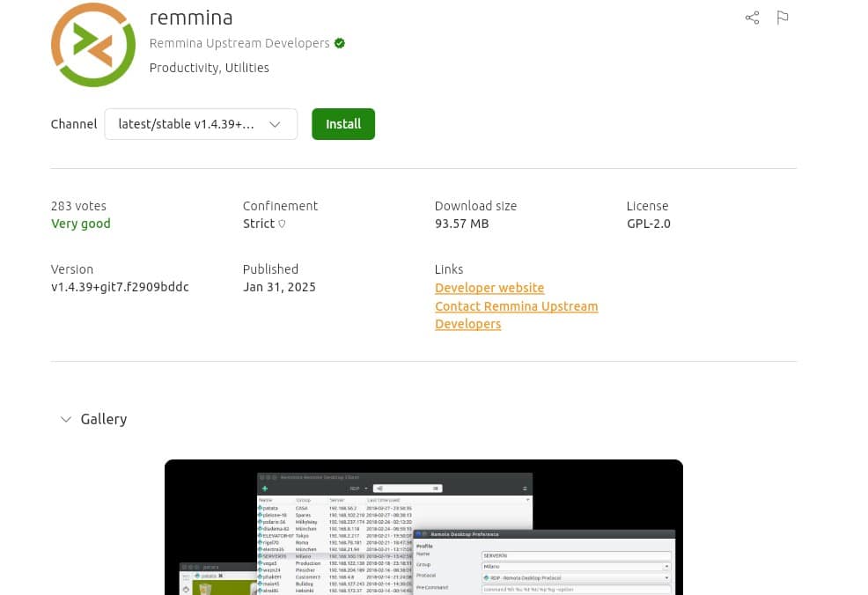Open the Utilities category
The height and width of the screenshot is (595, 868).
pyautogui.click(x=248, y=68)
